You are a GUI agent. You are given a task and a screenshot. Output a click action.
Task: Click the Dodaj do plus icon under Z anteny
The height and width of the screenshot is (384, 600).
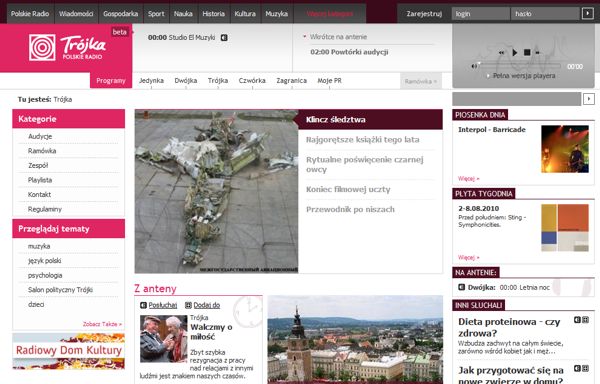coord(188,305)
